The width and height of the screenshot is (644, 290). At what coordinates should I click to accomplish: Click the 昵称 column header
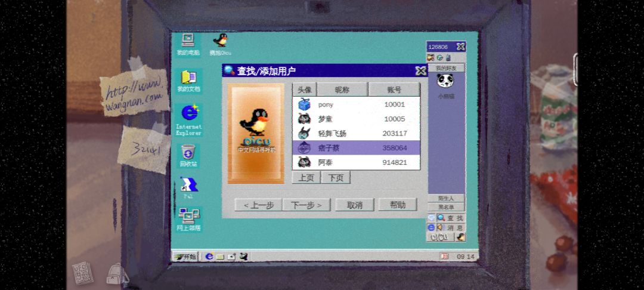click(342, 90)
